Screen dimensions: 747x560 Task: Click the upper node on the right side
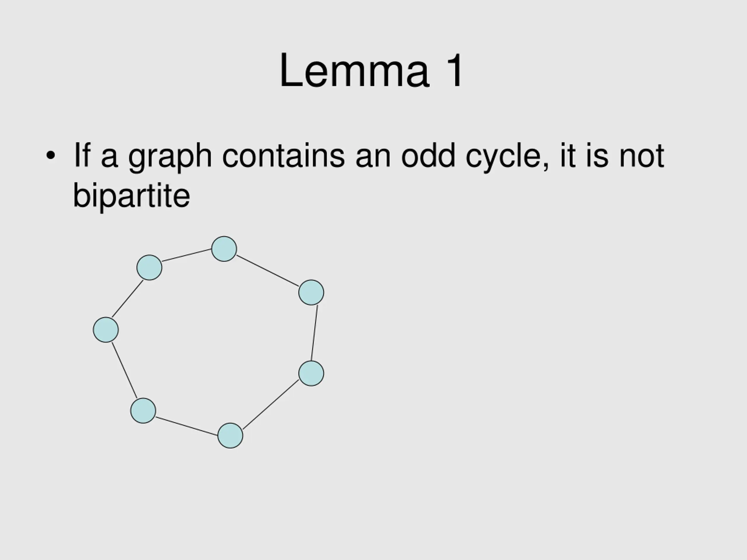click(311, 293)
